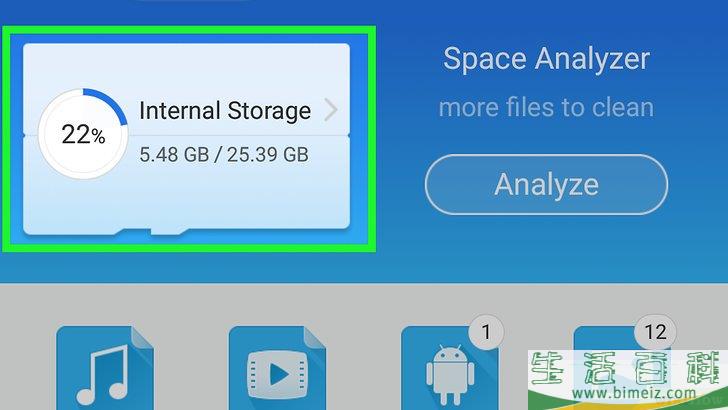Click the Internal Storage label

click(225, 111)
